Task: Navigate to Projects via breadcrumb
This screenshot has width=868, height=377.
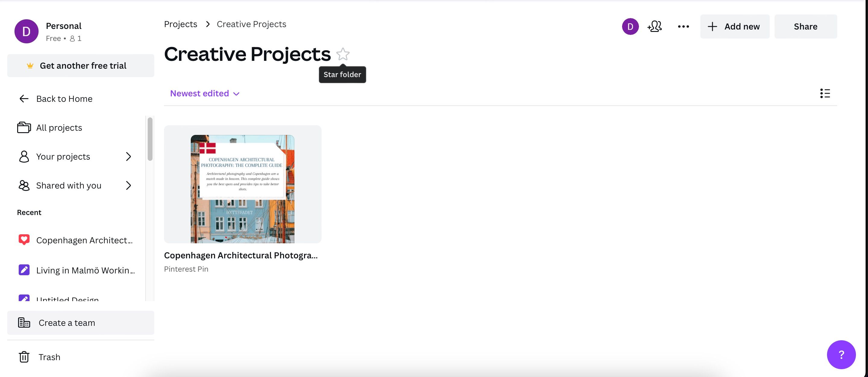Action: [180, 23]
